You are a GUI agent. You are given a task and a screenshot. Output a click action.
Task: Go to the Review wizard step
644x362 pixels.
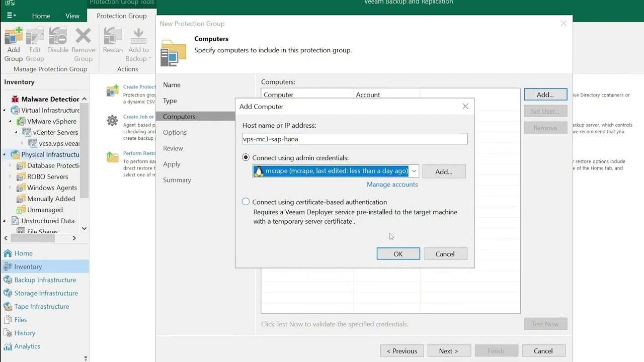173,148
